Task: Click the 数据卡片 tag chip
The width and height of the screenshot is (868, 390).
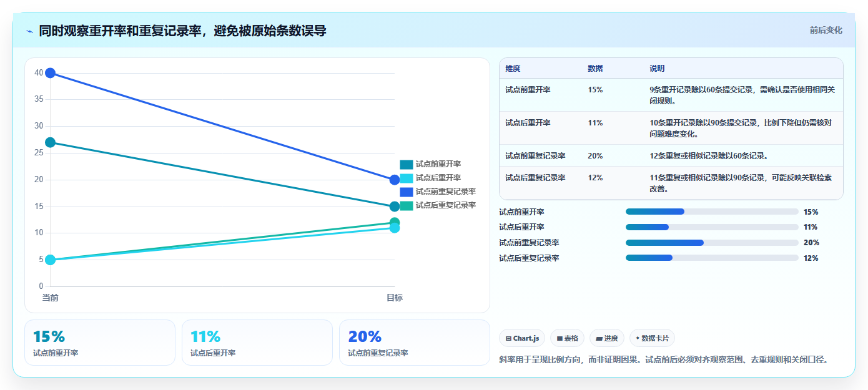Action: click(x=652, y=338)
